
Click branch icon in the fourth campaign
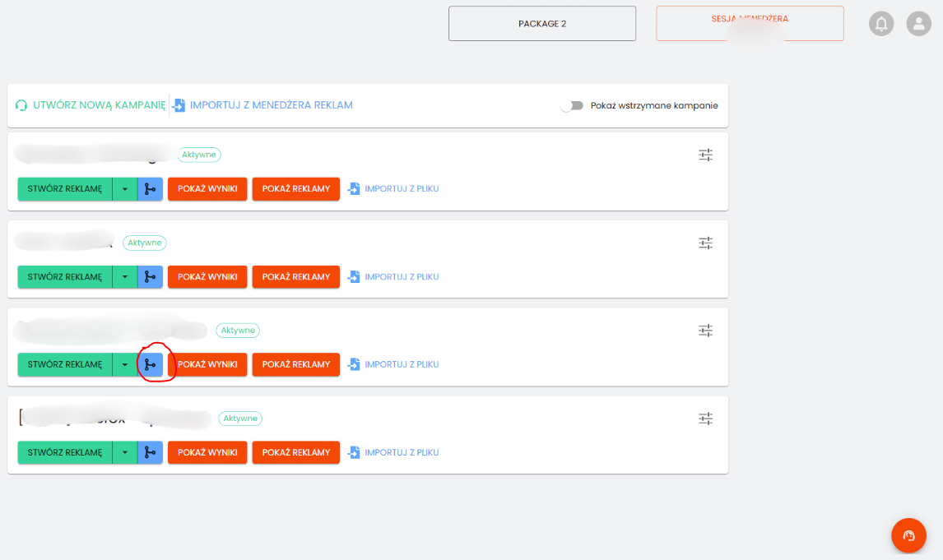pos(150,452)
